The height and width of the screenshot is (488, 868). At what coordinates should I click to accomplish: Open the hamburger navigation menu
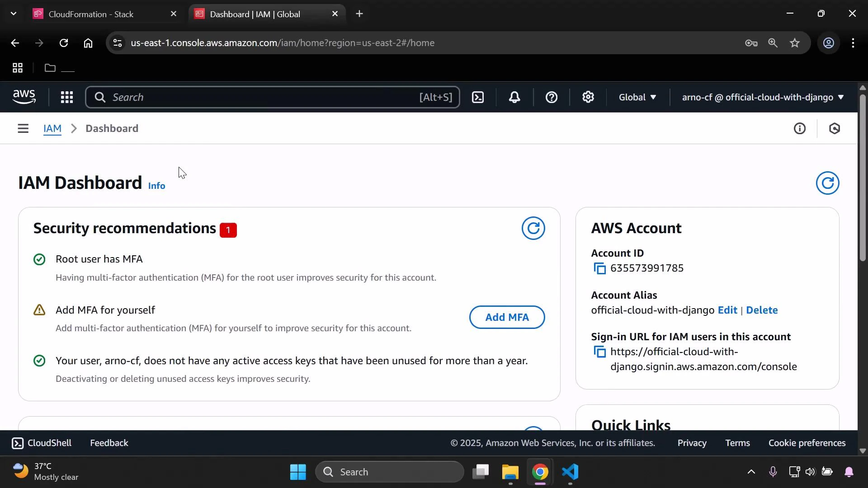click(23, 128)
